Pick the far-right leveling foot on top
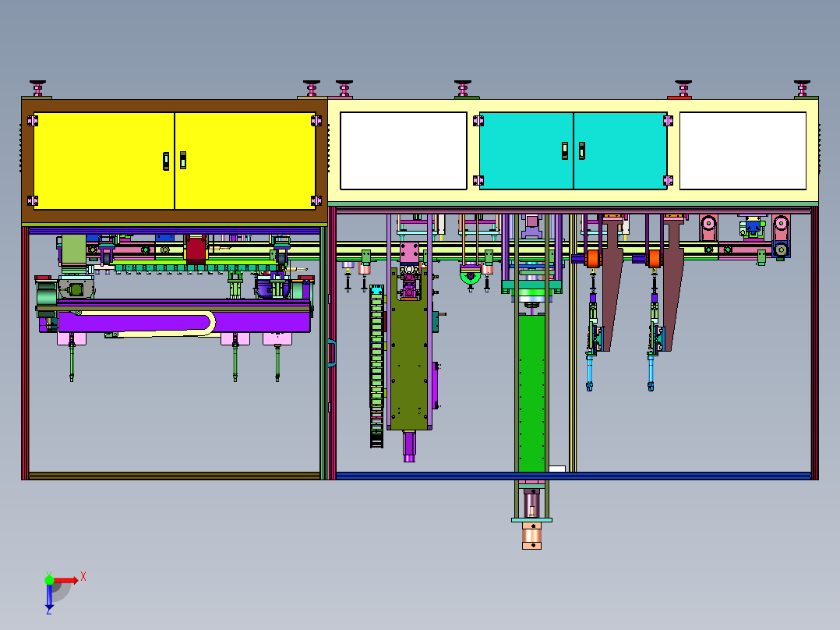The height and width of the screenshot is (630, 840). pos(802,88)
